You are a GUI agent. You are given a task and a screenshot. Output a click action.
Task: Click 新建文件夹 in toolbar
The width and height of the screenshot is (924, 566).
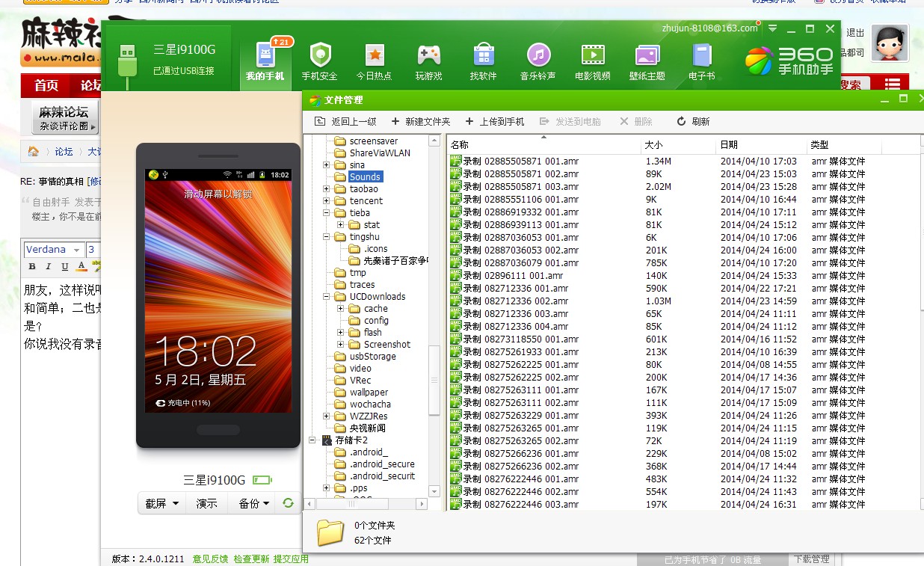[x=420, y=121]
